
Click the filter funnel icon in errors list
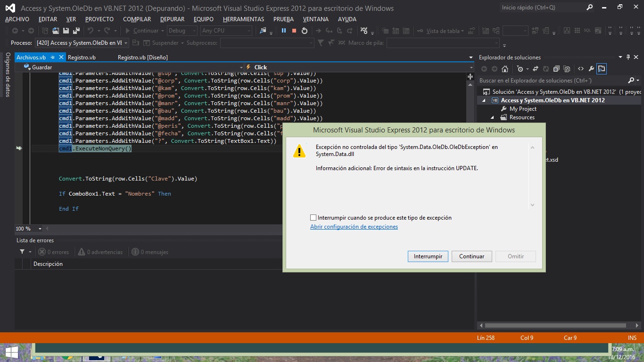point(22,252)
